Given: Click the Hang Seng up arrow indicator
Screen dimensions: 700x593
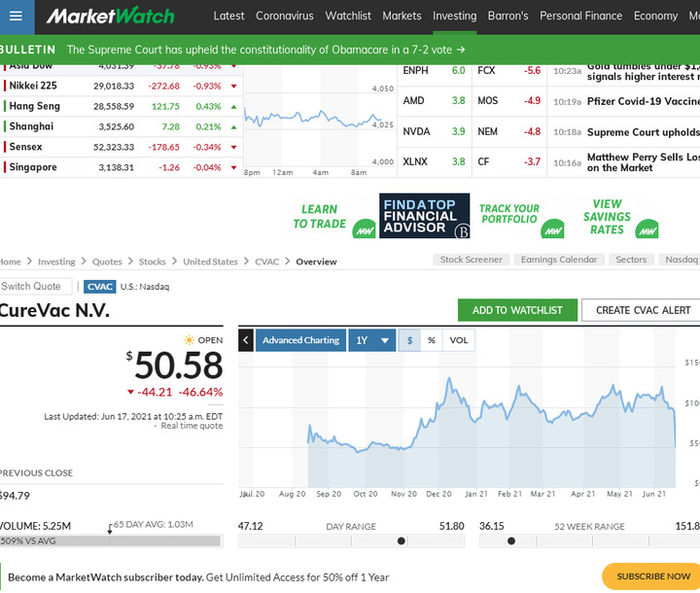Looking at the screenshot, I should pyautogui.click(x=233, y=107).
